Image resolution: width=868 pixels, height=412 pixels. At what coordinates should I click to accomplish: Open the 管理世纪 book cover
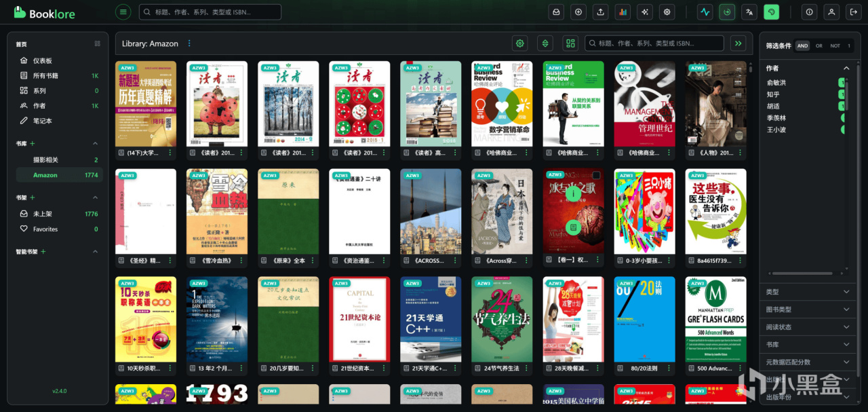tap(645, 104)
